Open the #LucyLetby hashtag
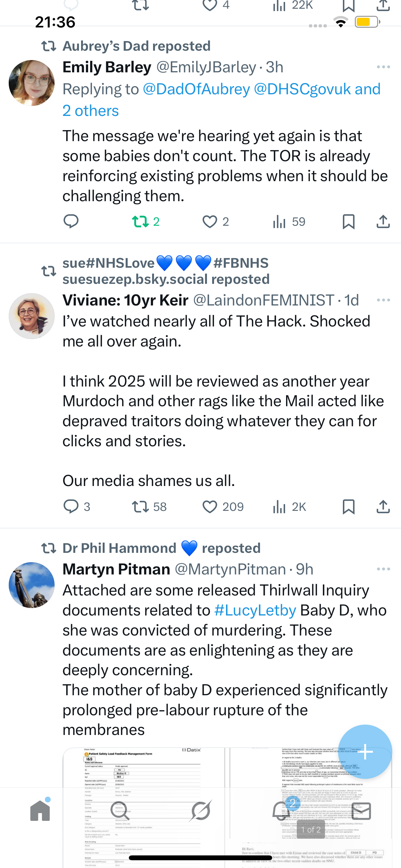Screen dimensions: 401x868 coord(255,610)
